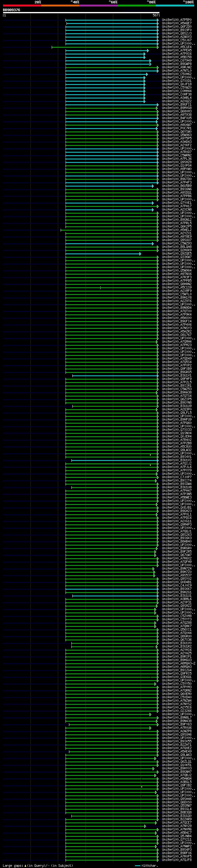Select the UniRef100_A7PEA5 label

(176, 50)
